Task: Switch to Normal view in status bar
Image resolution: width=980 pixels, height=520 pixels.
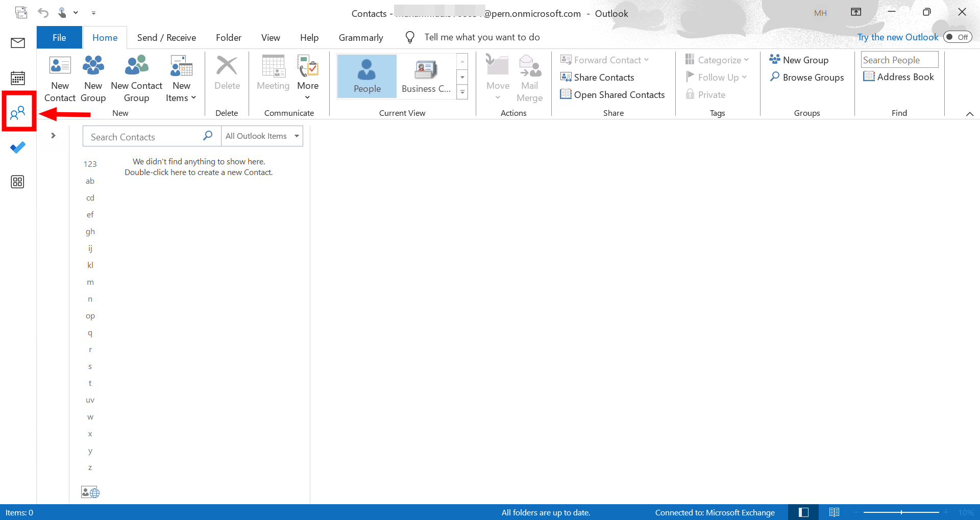Action: tap(803, 512)
